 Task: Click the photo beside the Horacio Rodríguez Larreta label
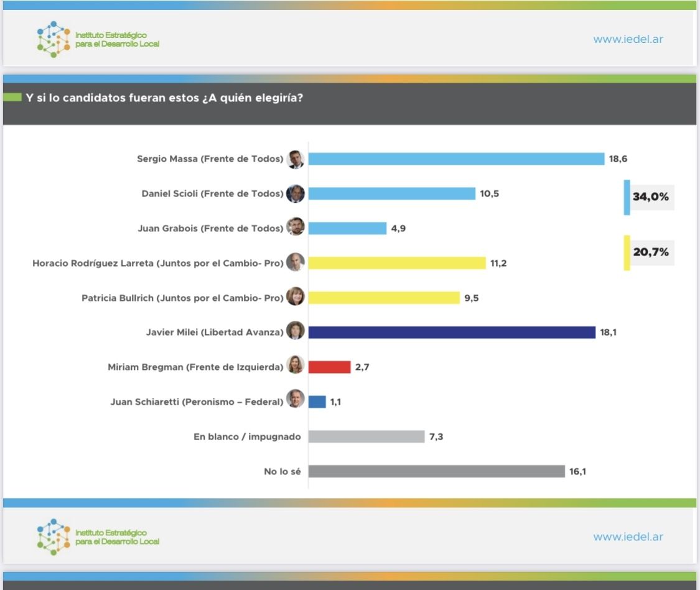tap(295, 263)
